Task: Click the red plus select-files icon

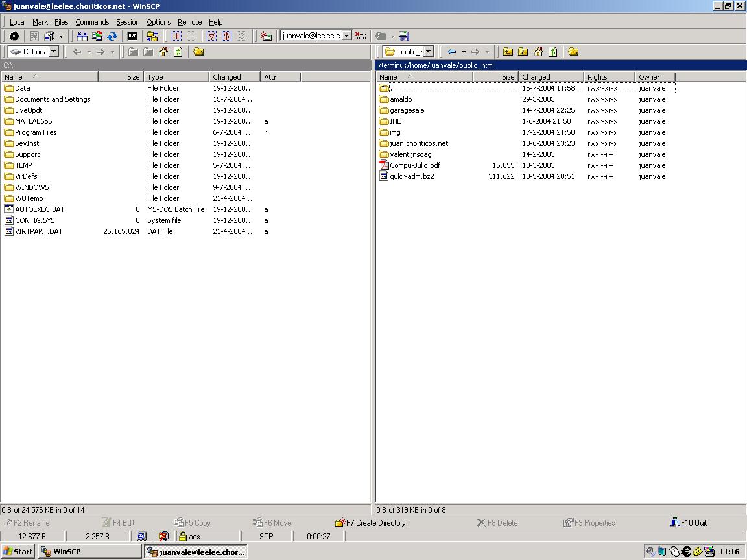Action: click(x=177, y=36)
